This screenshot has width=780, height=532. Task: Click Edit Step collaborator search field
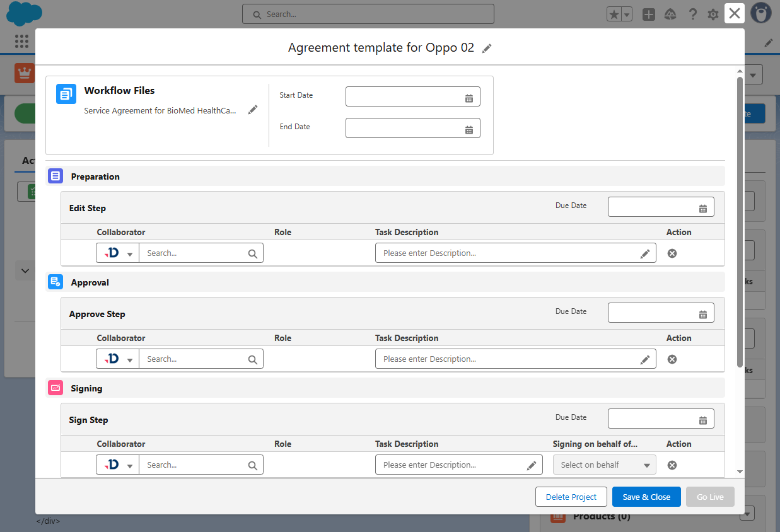click(x=195, y=253)
